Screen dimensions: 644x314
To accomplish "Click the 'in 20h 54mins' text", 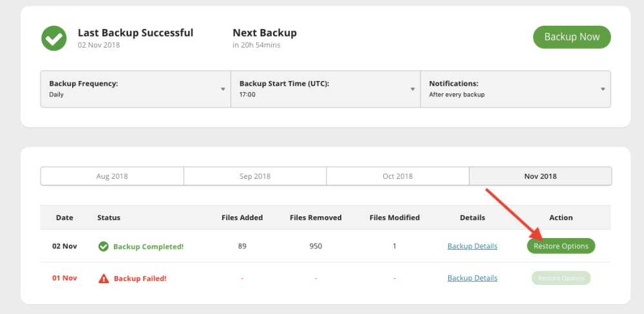I will tap(256, 45).
